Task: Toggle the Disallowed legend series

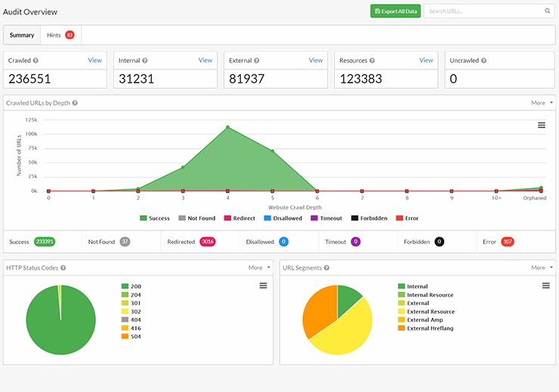Action: click(x=283, y=218)
